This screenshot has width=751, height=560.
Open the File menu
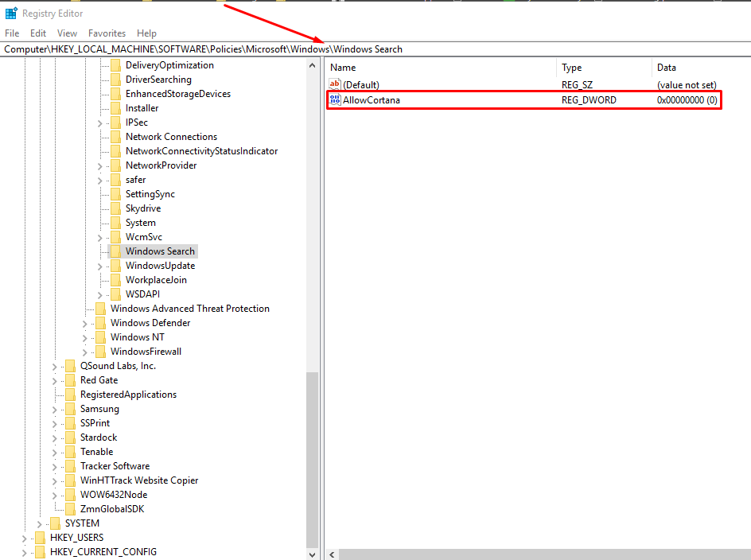[12, 33]
